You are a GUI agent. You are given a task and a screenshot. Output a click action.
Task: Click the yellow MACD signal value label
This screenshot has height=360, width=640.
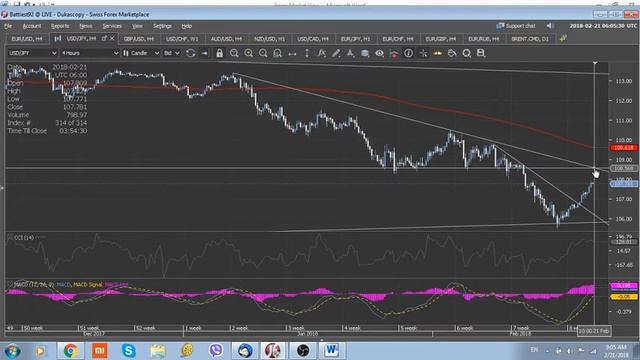623,297
